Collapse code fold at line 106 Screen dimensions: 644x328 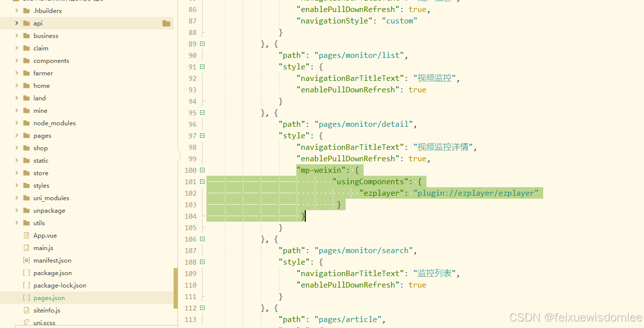click(203, 239)
